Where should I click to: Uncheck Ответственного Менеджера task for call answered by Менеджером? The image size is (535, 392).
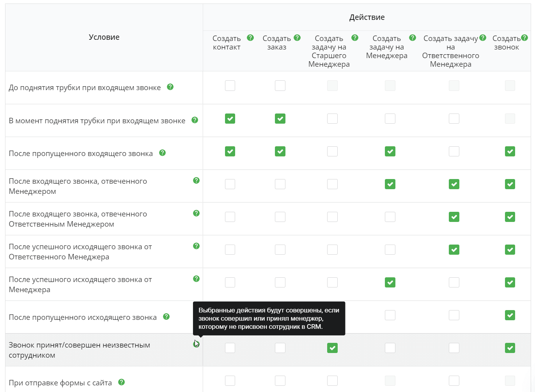[x=454, y=184]
